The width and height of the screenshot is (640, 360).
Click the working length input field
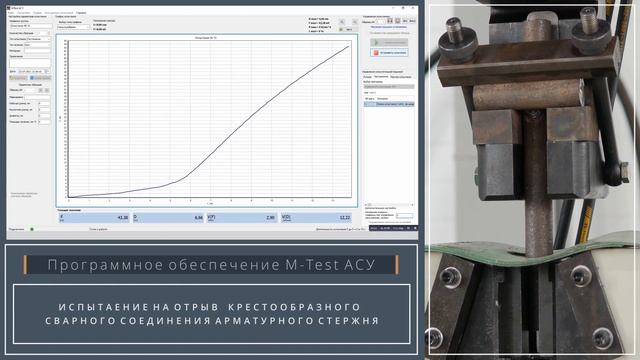pos(44,104)
